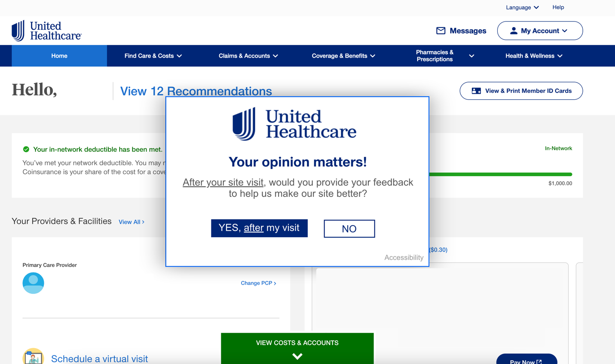Open View 12 Recommendations link
This screenshot has width=615, height=364.
point(196,91)
